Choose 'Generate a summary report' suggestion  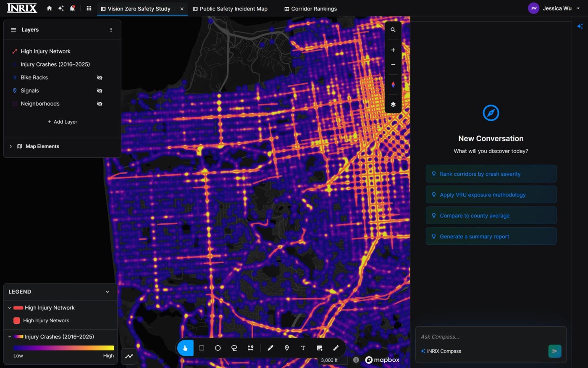[491, 236]
